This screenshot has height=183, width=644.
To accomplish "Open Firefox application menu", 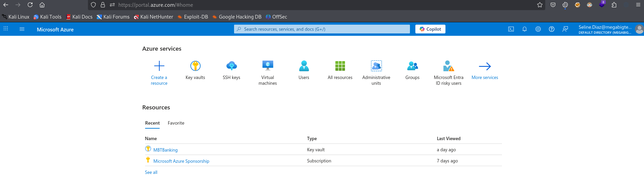I will pyautogui.click(x=638, y=5).
